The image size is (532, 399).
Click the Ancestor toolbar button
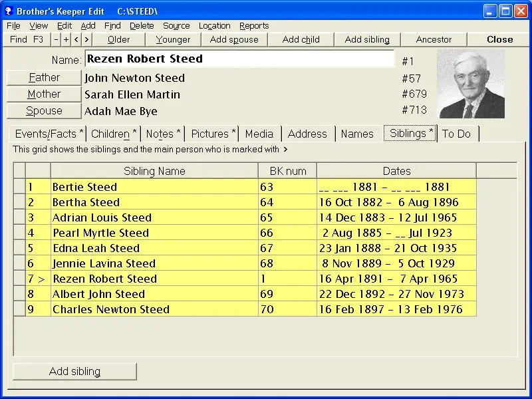pos(434,39)
